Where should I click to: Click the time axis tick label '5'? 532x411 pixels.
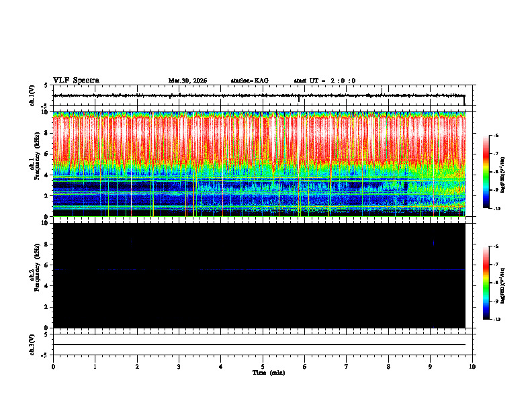click(263, 367)
